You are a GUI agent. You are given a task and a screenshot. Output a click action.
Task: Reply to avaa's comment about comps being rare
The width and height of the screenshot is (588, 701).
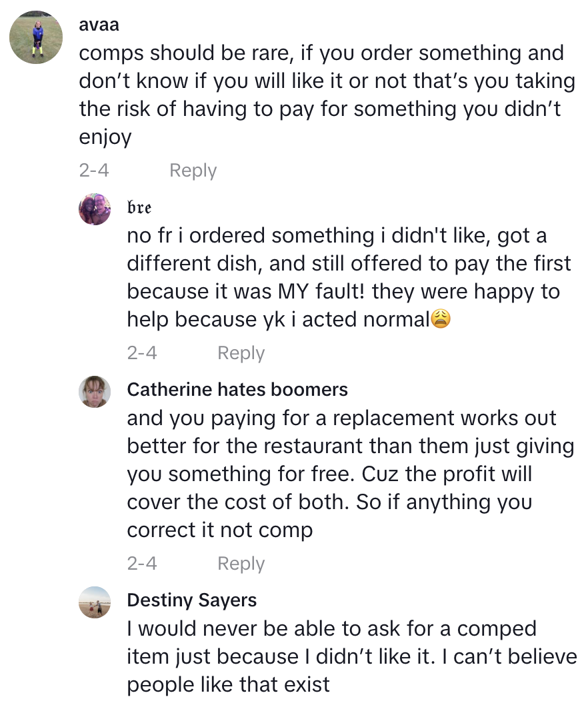coord(192,170)
